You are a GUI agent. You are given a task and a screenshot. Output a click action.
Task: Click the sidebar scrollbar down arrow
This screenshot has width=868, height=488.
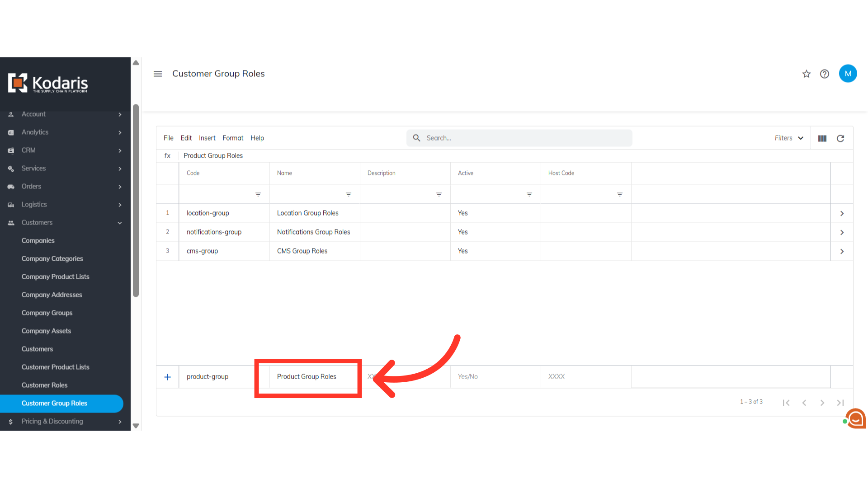click(136, 426)
